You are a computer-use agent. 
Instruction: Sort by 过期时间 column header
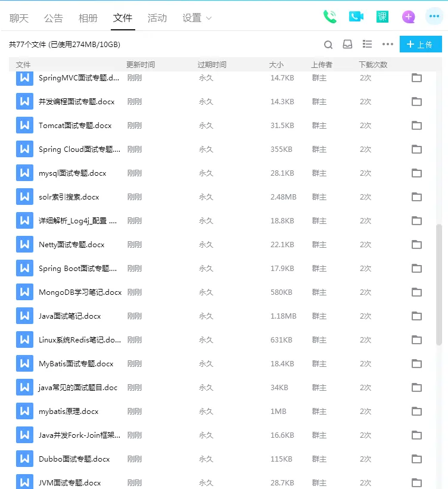click(x=212, y=64)
